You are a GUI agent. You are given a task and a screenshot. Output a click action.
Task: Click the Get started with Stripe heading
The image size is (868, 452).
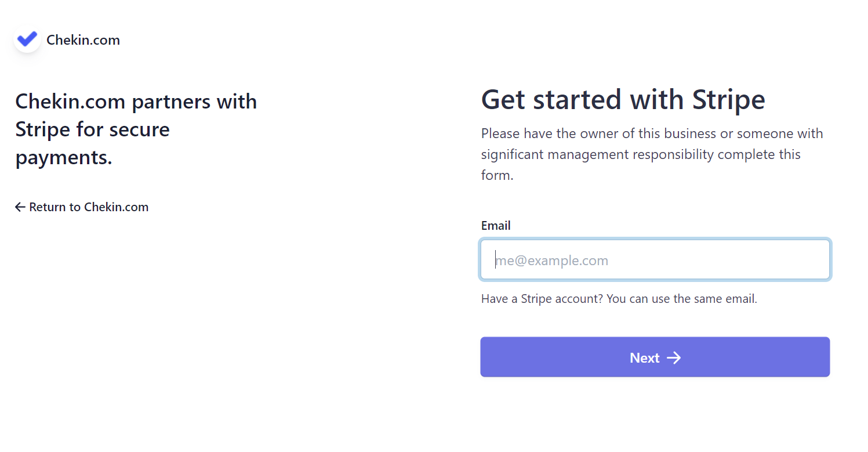tap(623, 100)
